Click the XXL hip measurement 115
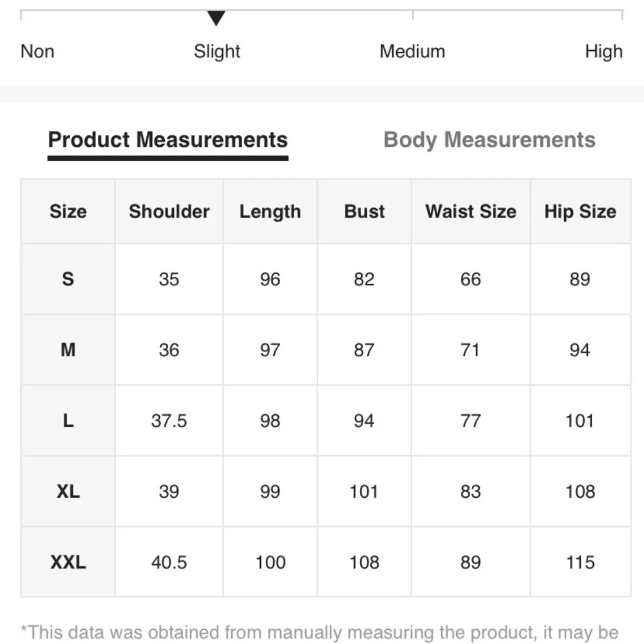Viewport: 644px width, 644px height. coord(580,562)
